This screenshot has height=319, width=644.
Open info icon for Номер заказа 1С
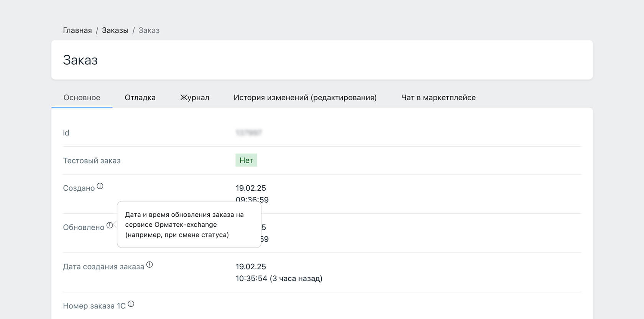(x=131, y=304)
